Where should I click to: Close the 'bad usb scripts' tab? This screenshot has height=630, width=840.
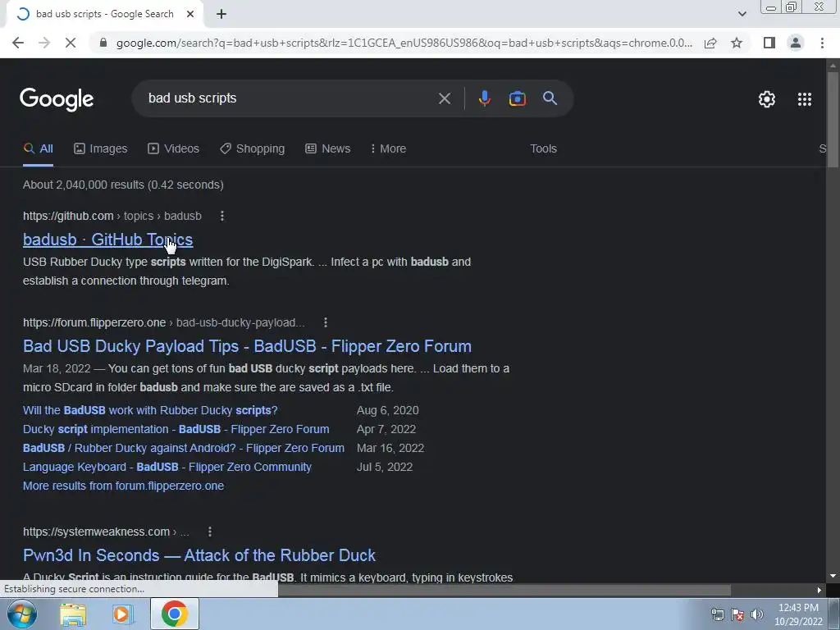(x=190, y=14)
